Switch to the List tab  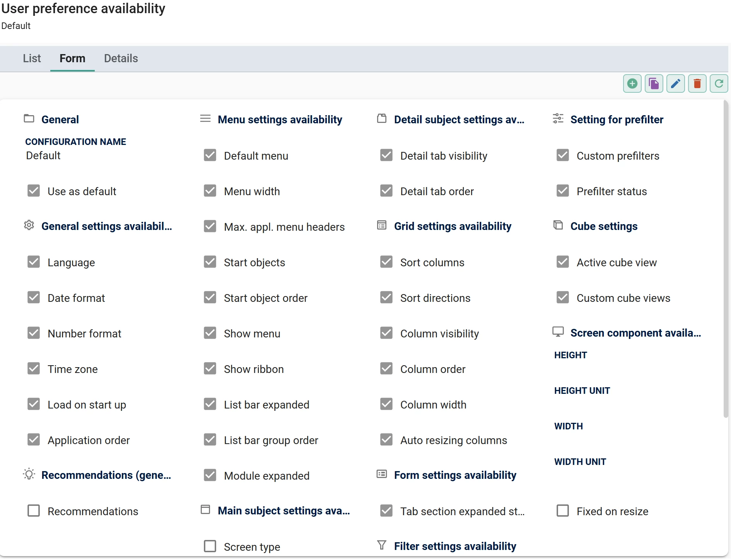point(32,59)
